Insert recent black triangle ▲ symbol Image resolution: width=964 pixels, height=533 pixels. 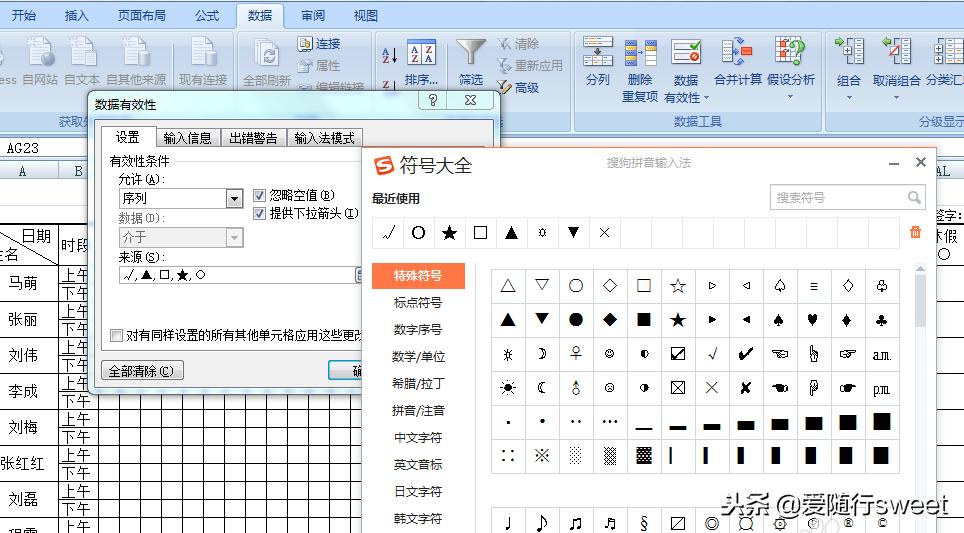coord(512,233)
